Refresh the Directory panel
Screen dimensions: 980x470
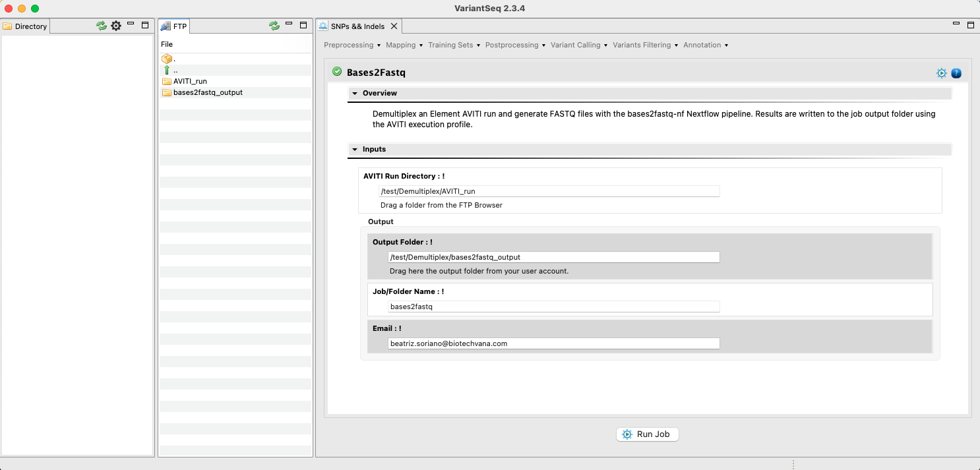point(101,26)
